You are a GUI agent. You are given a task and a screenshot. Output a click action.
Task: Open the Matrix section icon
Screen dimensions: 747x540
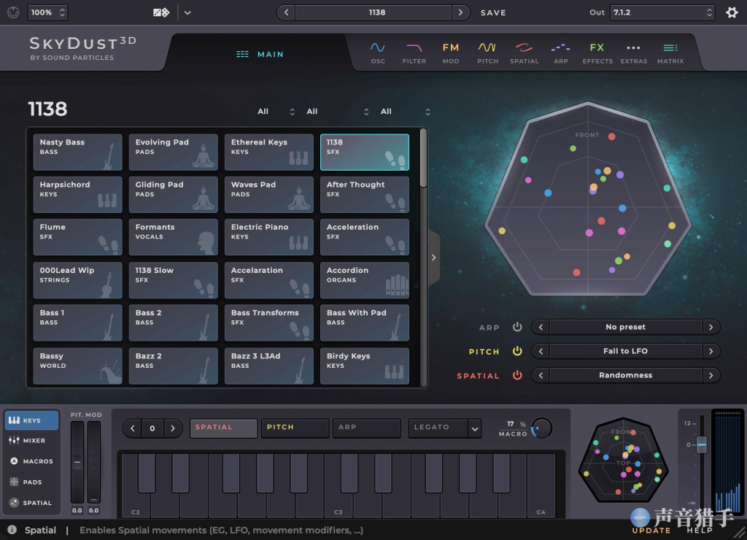(670, 52)
